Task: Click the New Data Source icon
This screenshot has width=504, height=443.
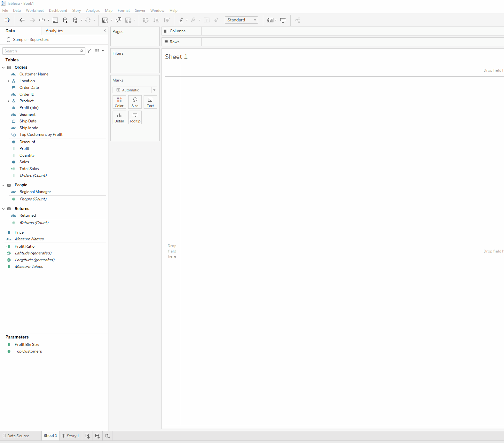Action: (65, 20)
